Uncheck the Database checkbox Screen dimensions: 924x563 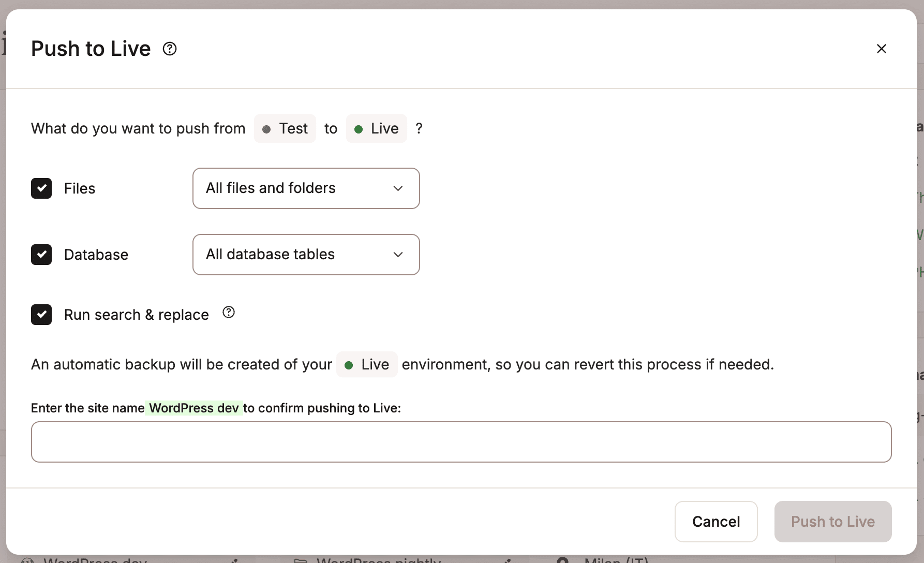coord(41,255)
